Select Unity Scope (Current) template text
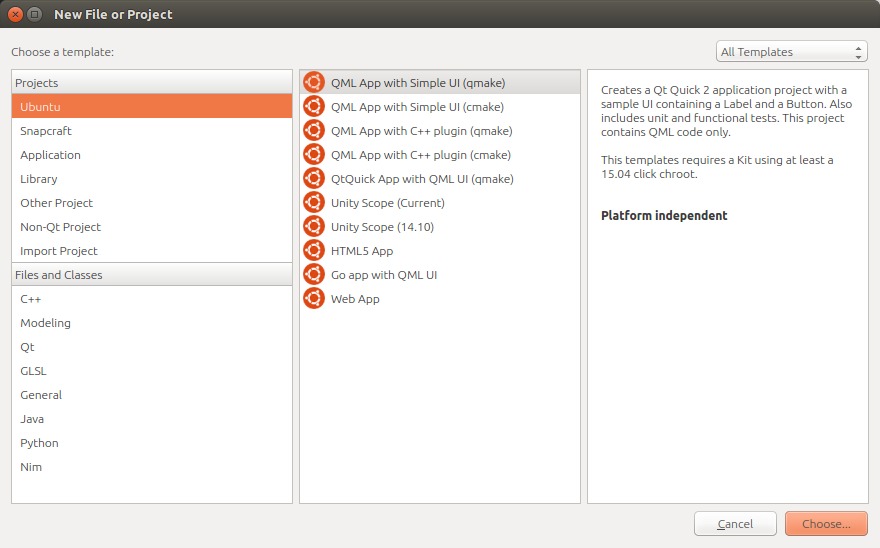880x548 pixels. point(388,203)
